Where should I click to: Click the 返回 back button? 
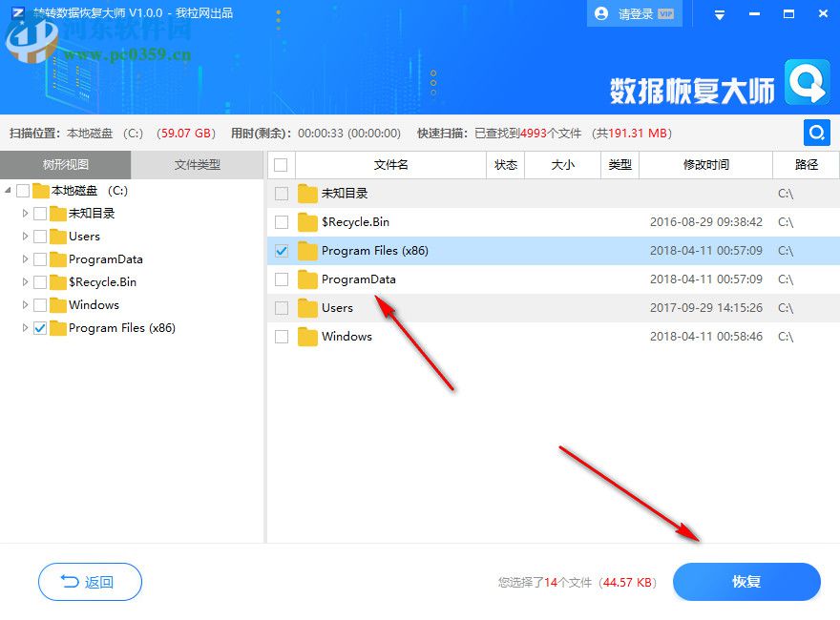(x=90, y=582)
